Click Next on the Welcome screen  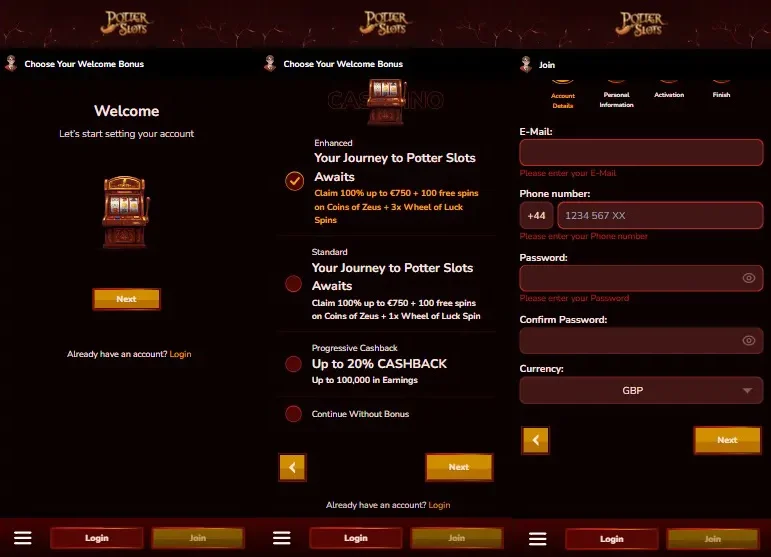[126, 299]
